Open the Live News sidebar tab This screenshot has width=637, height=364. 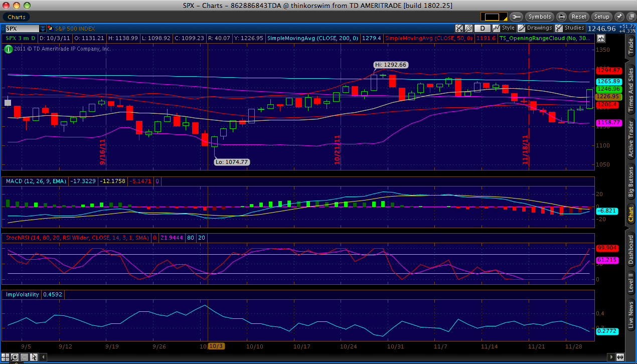(x=631, y=315)
